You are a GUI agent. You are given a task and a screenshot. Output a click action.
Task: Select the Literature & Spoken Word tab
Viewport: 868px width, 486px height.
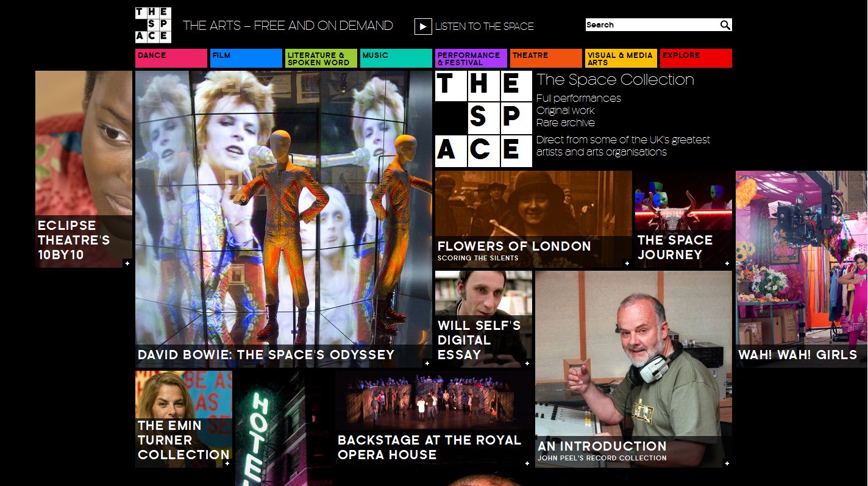tap(321, 58)
